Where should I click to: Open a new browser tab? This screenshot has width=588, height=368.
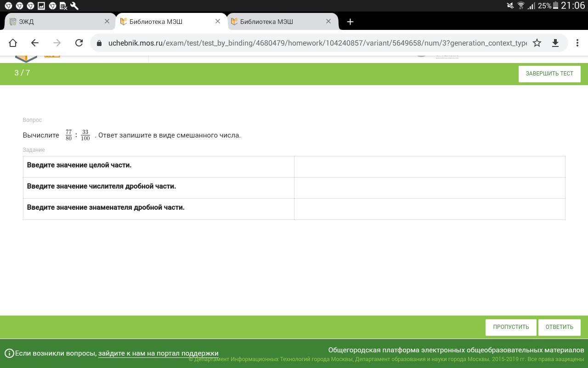[x=350, y=22]
